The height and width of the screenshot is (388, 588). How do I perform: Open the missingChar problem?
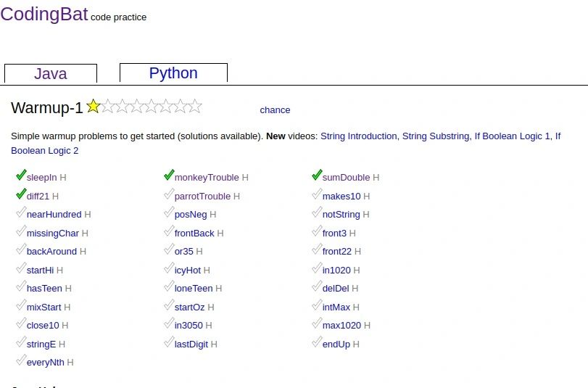tap(52, 234)
